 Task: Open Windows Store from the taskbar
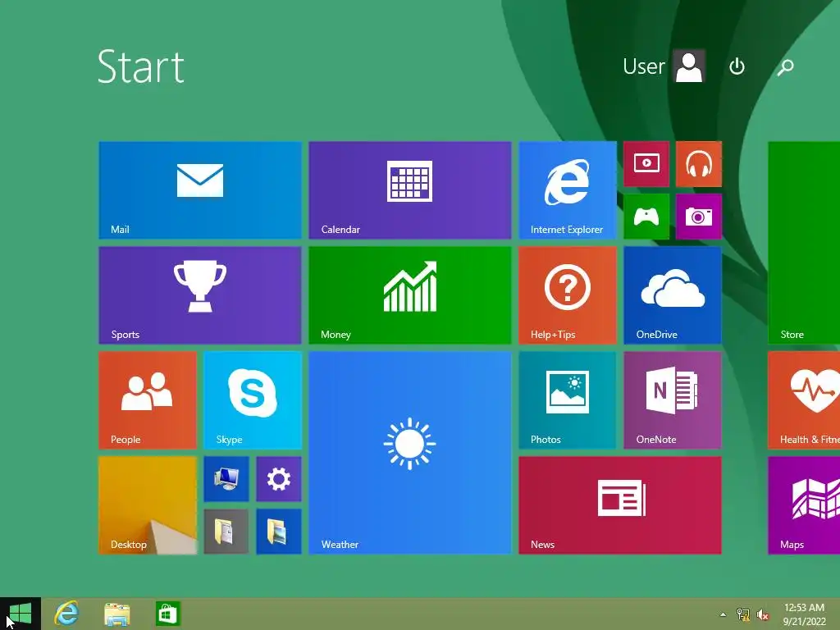[x=167, y=614]
